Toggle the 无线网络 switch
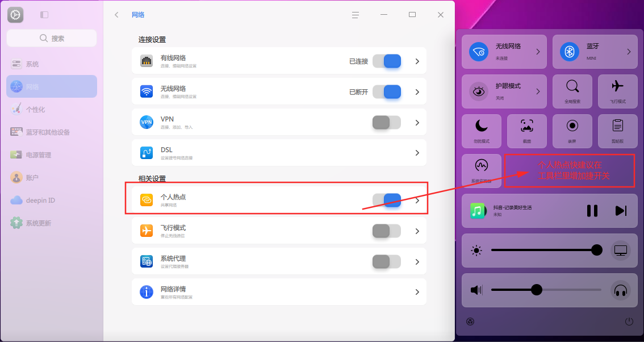Screen dimensions: 644x342 pyautogui.click(x=387, y=91)
